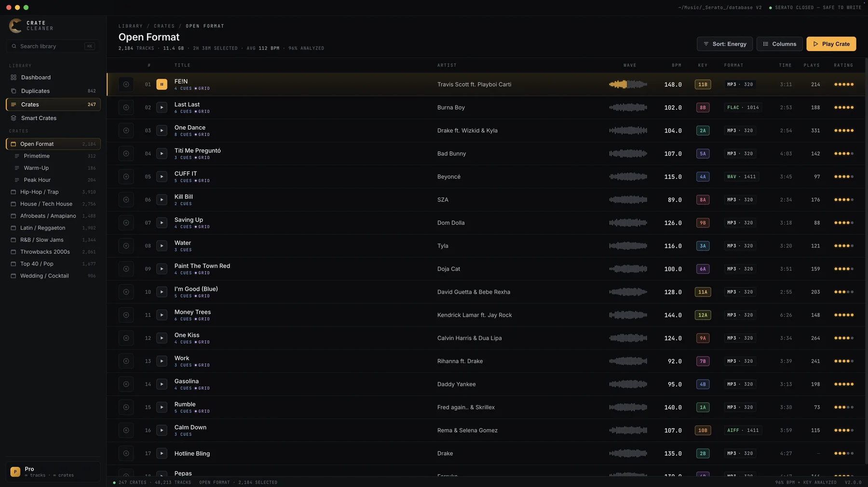
Task: Click the 11B key badge of FE!N
Action: click(x=703, y=84)
